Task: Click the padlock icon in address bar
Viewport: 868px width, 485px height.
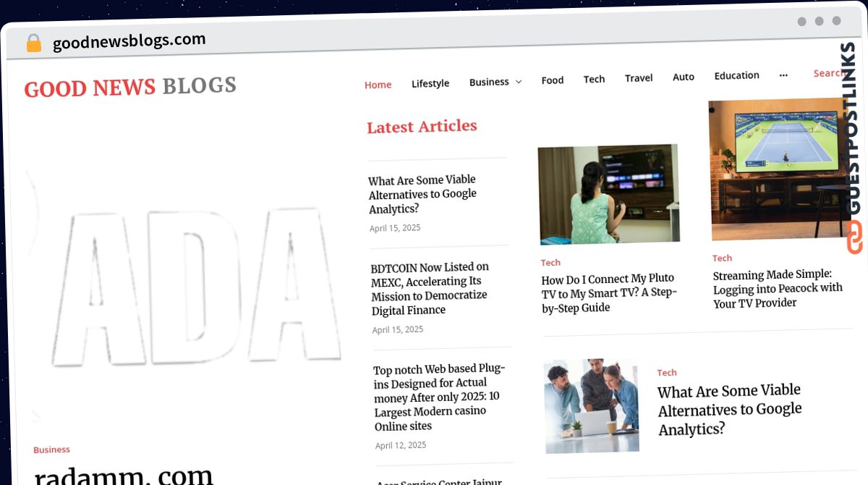Action: 34,43
